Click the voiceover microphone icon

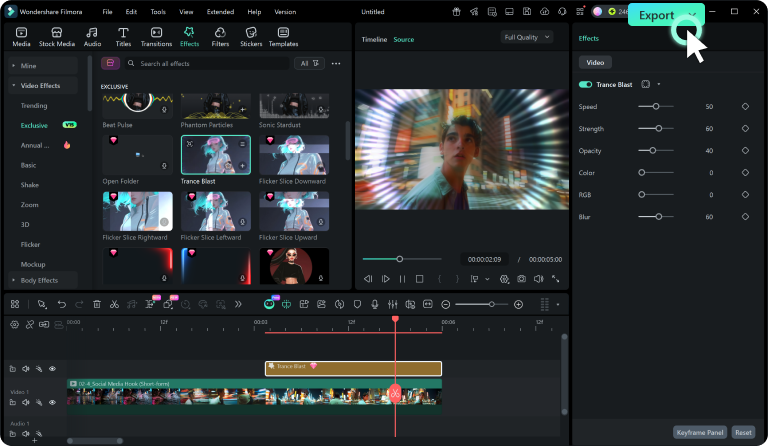(375, 305)
